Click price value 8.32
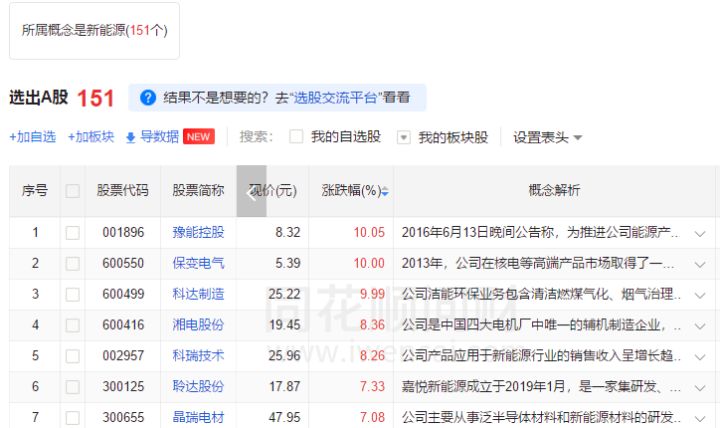 click(x=288, y=232)
